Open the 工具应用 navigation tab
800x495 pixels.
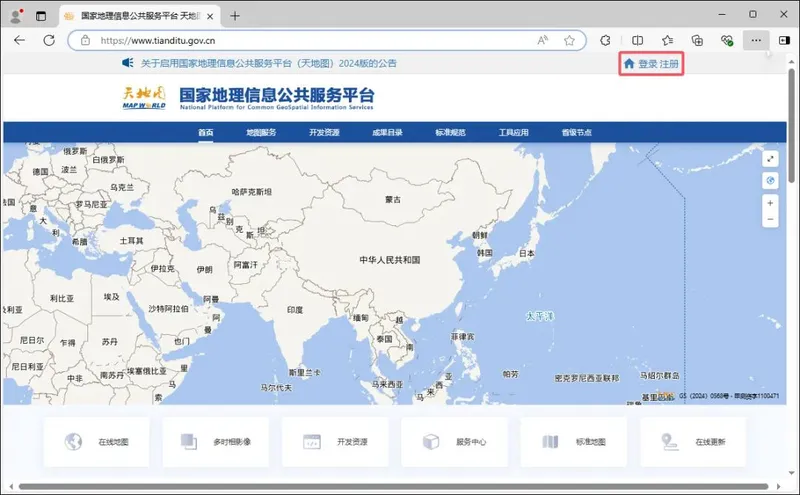coord(513,132)
